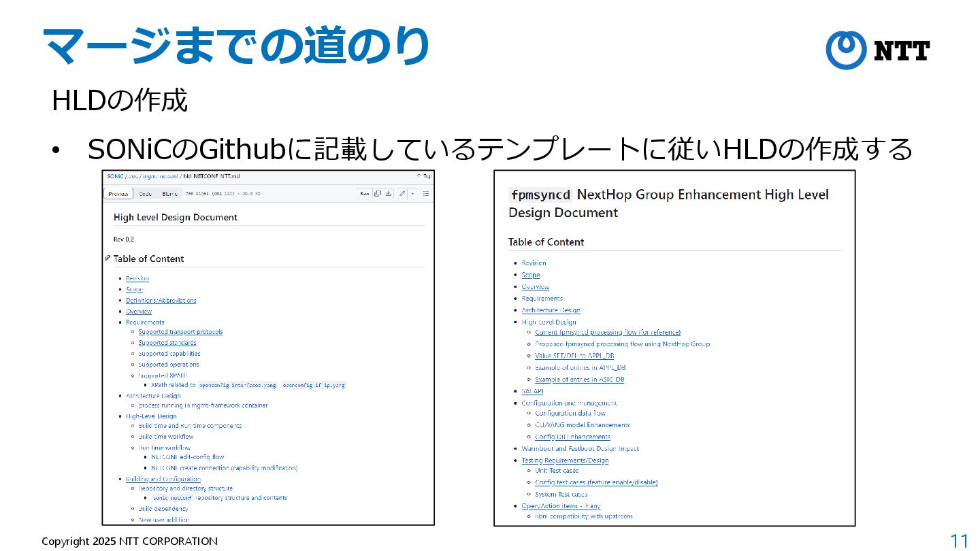980x551 pixels.
Task: Open Proposed fpmsyncd processing flow entry
Action: click(x=623, y=344)
